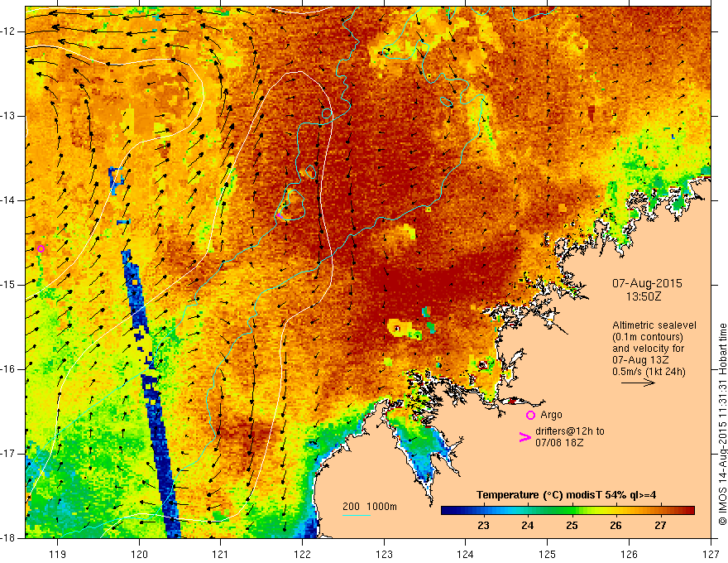Click the -18 latitude axis label
Viewport: 728px width, 563px height.
(x=8, y=538)
